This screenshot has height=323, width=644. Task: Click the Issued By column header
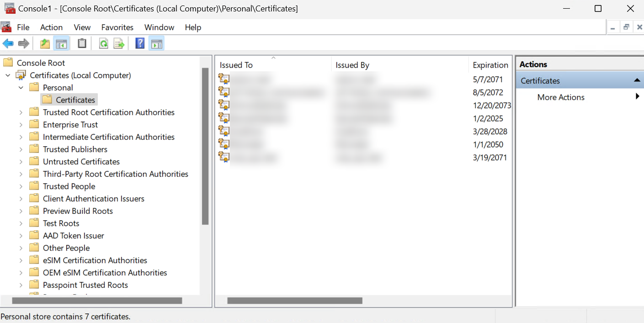click(x=352, y=64)
